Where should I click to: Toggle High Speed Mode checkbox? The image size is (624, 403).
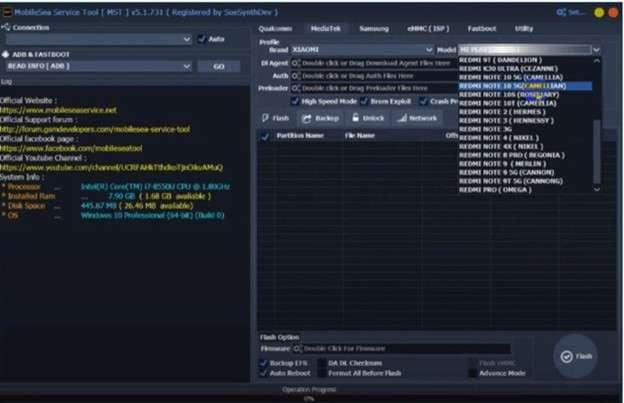click(295, 101)
